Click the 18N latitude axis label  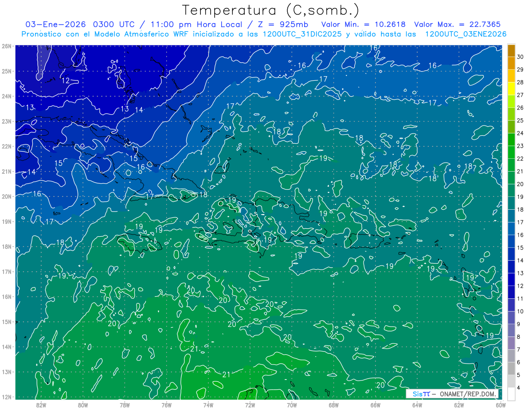(x=7, y=247)
